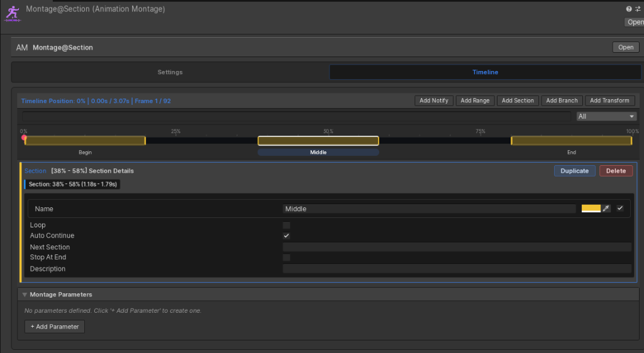
Task: Click the top header Open button
Action: [634, 22]
